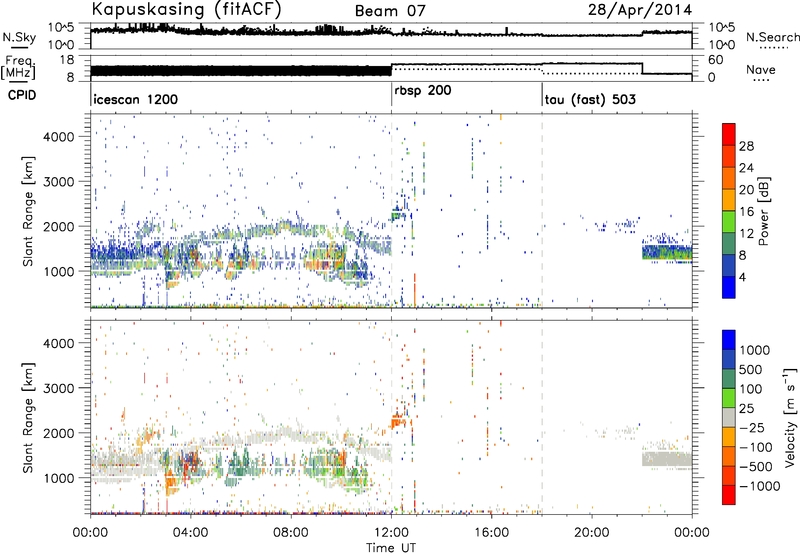Click the 'Beam 07' label
Image resolution: width=800 pixels, height=554 pixels.
click(x=390, y=11)
